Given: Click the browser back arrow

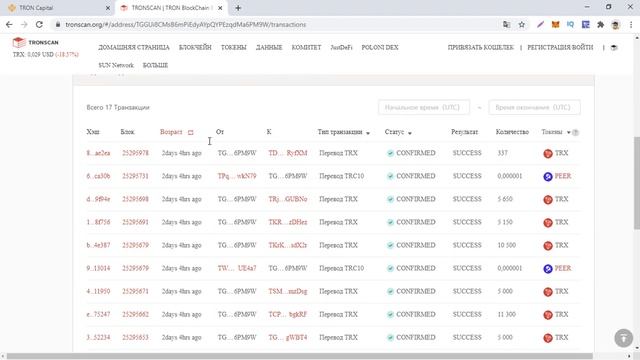Looking at the screenshot, I should (9, 24).
